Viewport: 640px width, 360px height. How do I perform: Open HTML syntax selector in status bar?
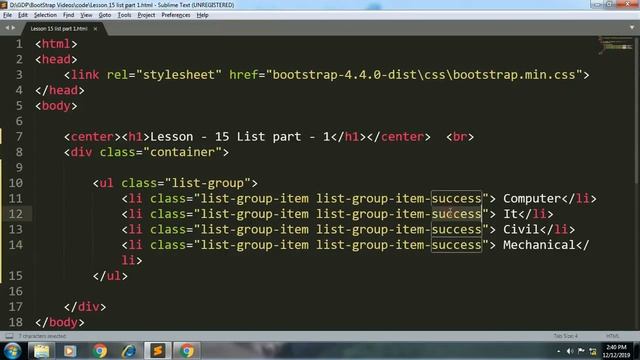(x=612, y=336)
